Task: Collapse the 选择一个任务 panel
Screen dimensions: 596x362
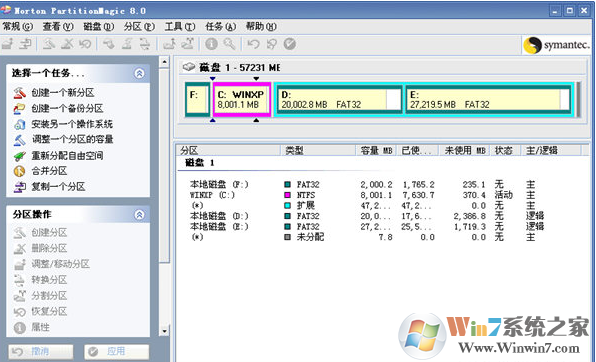Action: tap(139, 73)
